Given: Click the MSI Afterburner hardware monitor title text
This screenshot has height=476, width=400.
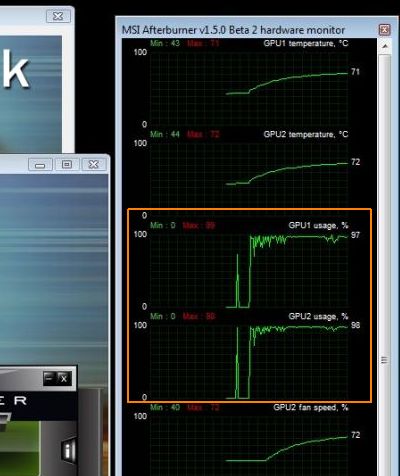Looking at the screenshot, I should pyautogui.click(x=233, y=30).
